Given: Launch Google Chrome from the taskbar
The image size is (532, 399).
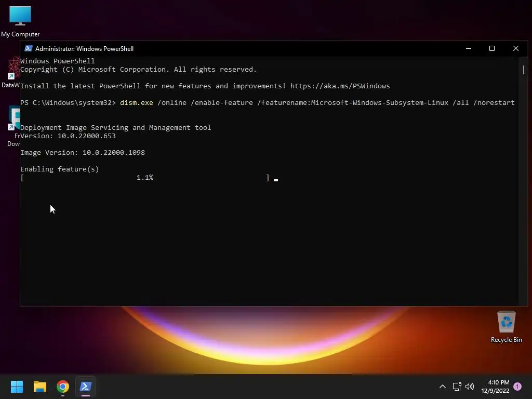Looking at the screenshot, I should pos(63,387).
